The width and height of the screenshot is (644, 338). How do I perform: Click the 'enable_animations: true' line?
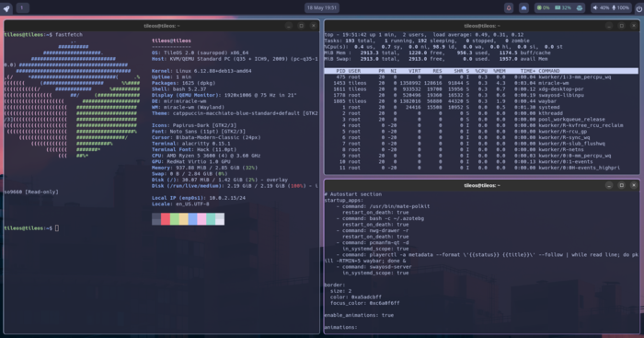359,315
